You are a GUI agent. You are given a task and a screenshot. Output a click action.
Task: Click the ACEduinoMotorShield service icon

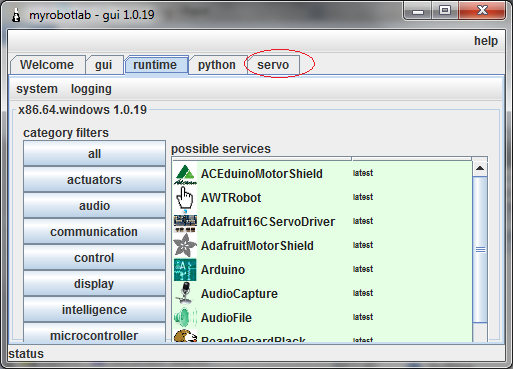click(185, 174)
